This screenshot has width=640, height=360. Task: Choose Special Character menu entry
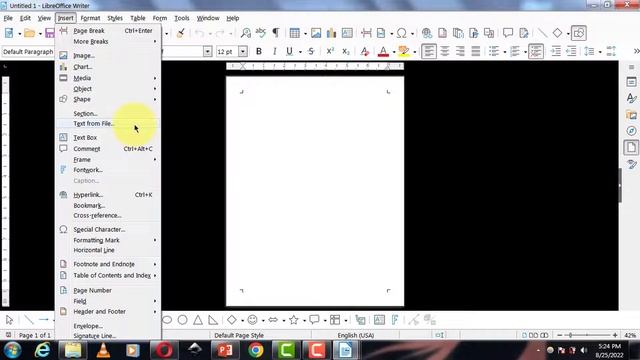(108, 229)
